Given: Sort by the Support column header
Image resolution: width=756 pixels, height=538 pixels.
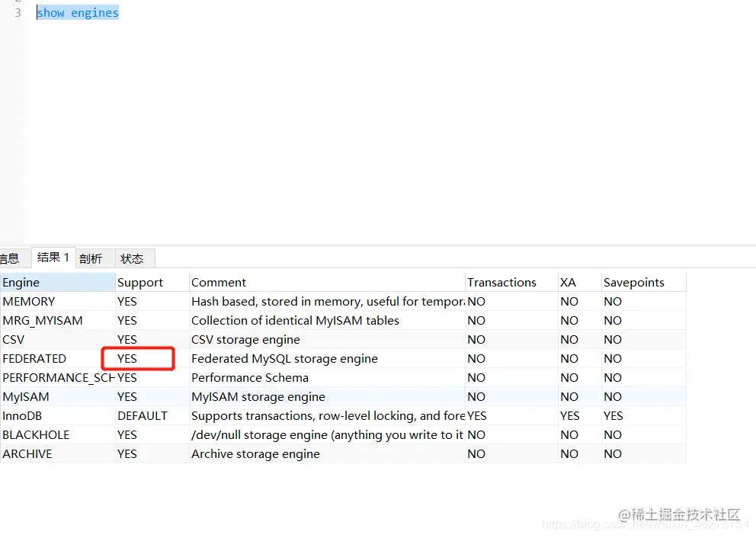Looking at the screenshot, I should tap(152, 283).
